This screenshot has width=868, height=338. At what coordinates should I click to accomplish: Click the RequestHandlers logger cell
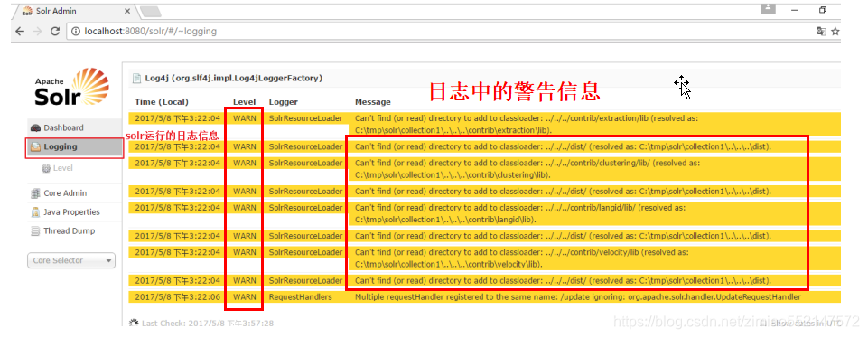click(301, 297)
